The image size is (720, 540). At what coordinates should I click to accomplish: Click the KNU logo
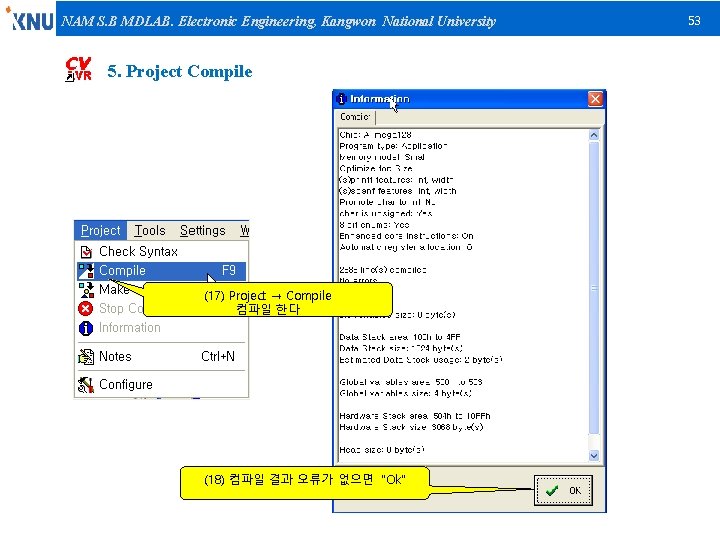(x=29, y=19)
